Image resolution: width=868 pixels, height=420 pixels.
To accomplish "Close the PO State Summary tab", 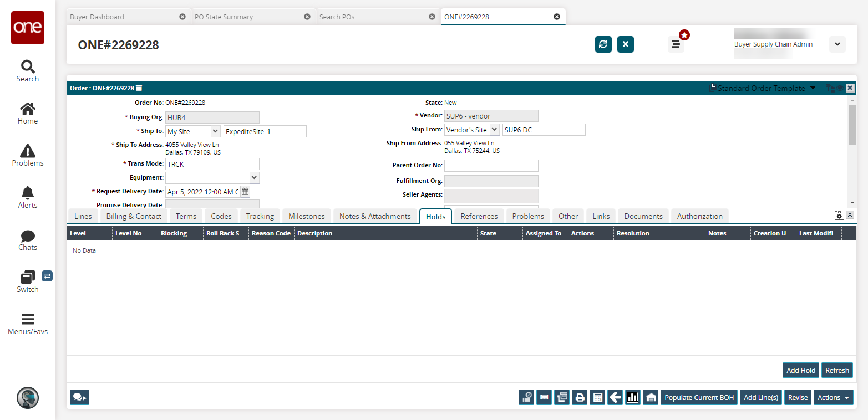I will (307, 17).
